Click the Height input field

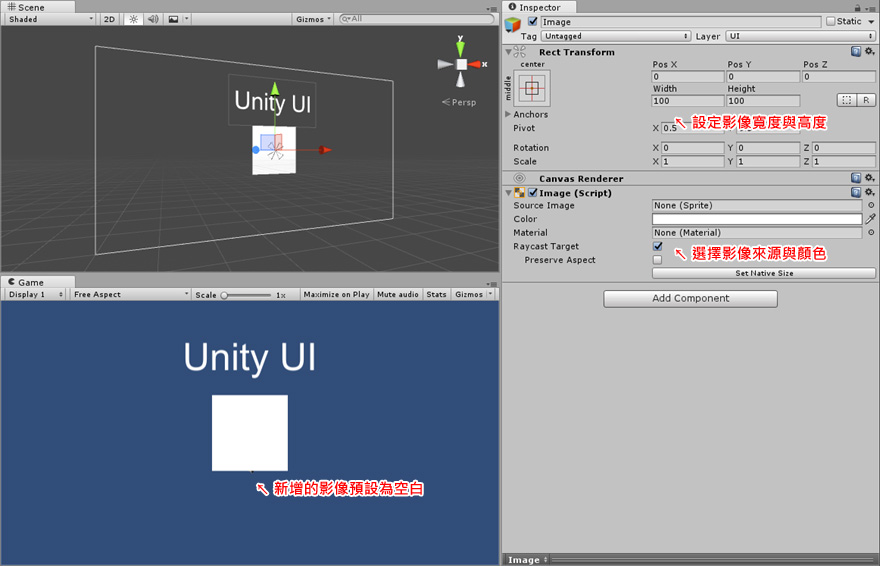tap(763, 101)
